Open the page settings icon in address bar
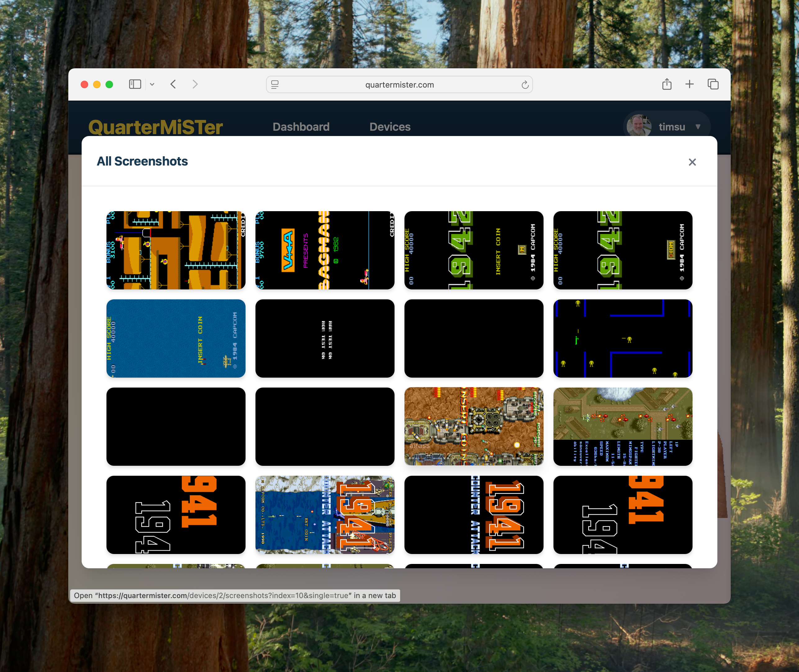 pos(275,84)
